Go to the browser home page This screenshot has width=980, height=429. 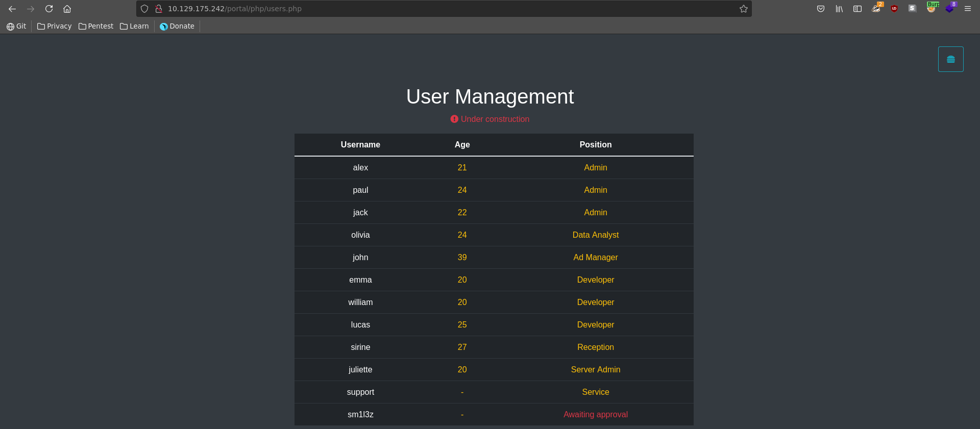pos(67,9)
